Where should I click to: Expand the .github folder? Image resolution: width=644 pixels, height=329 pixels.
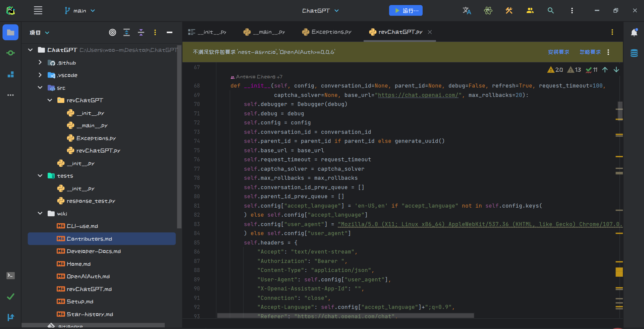pos(40,62)
